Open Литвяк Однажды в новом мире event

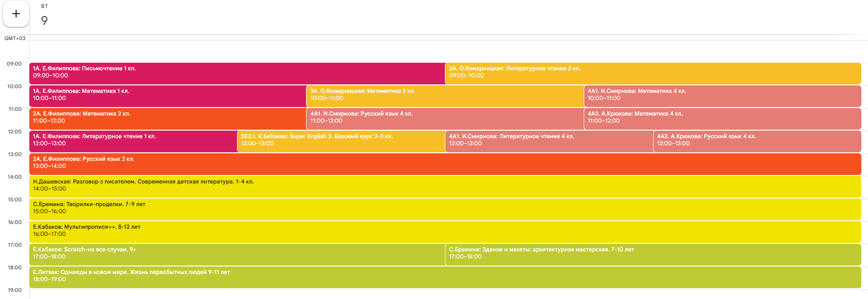(x=445, y=277)
